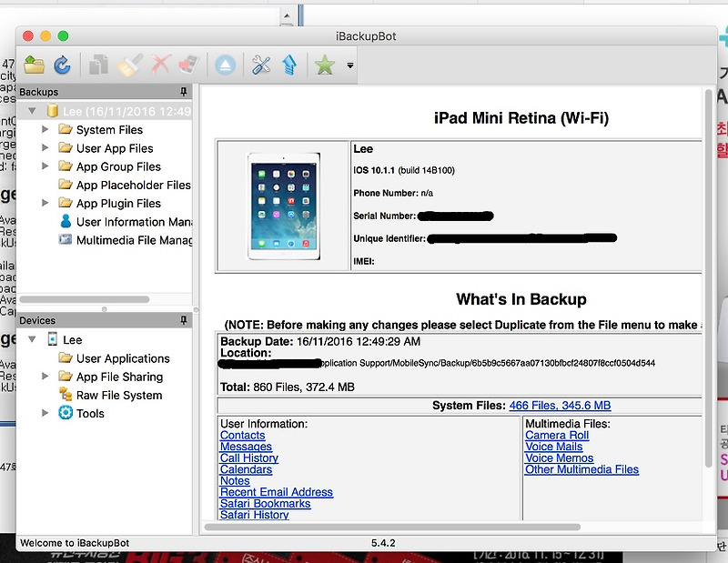Click the green star toolbar icon
The image size is (728, 563).
(x=325, y=65)
